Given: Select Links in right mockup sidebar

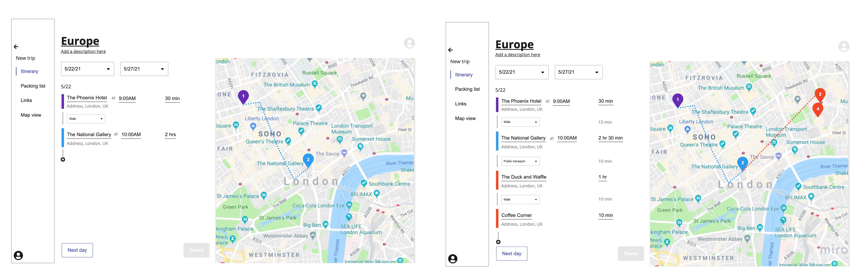Looking at the screenshot, I should pyautogui.click(x=461, y=104).
